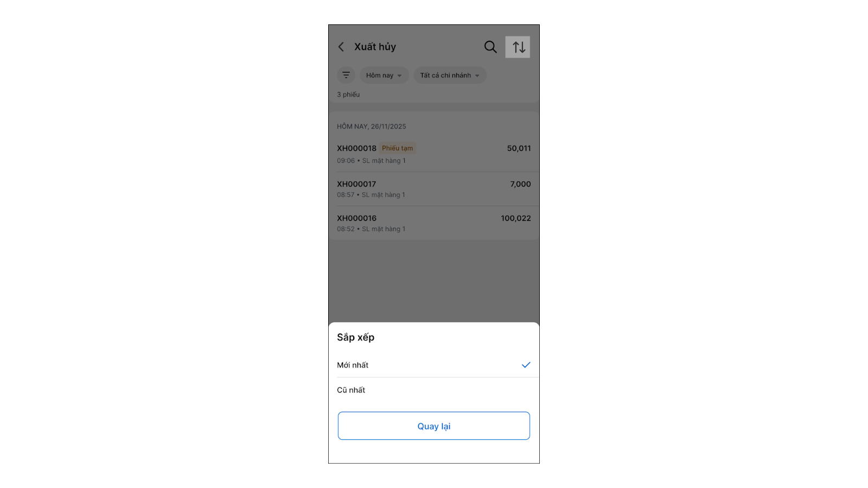868x488 pixels.
Task: Open the Tất cả chi nhánh dropdown
Action: (450, 75)
